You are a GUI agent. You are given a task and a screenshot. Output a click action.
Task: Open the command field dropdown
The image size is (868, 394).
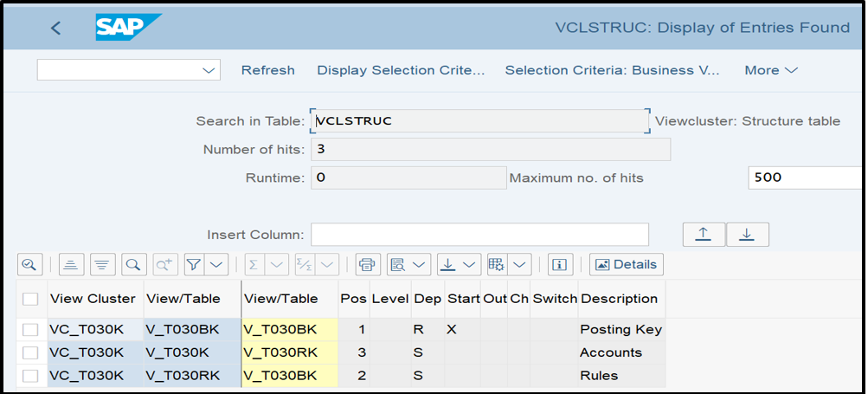click(x=209, y=70)
